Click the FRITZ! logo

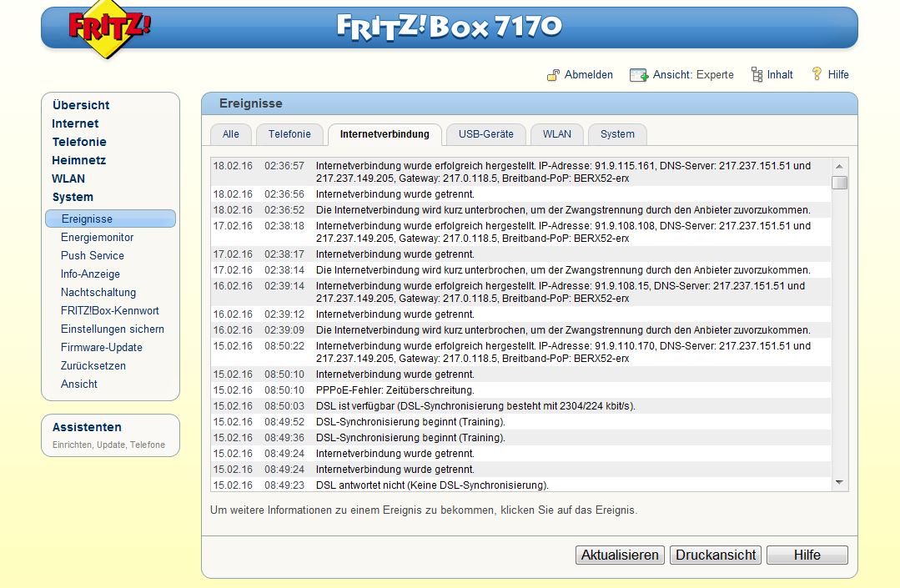click(x=109, y=28)
